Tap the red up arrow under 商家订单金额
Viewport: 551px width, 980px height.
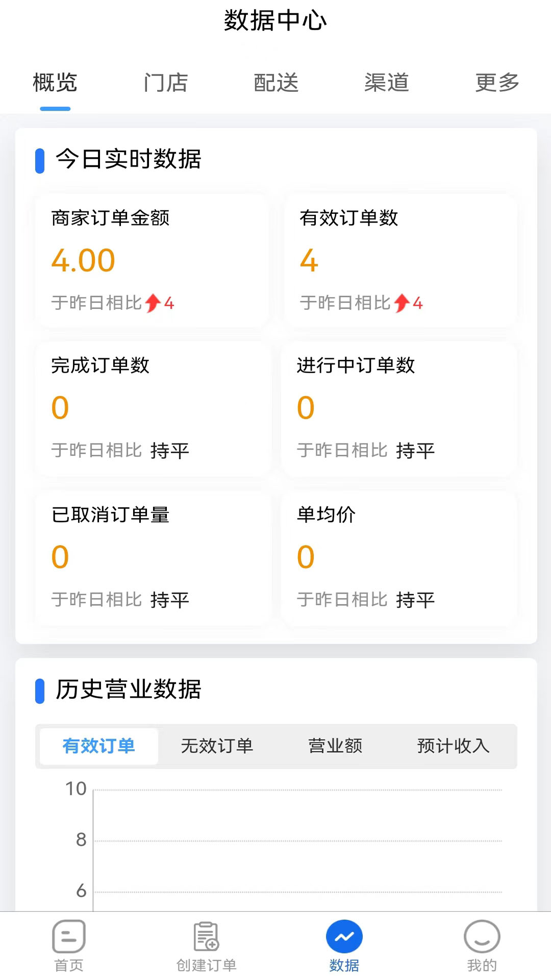(153, 303)
